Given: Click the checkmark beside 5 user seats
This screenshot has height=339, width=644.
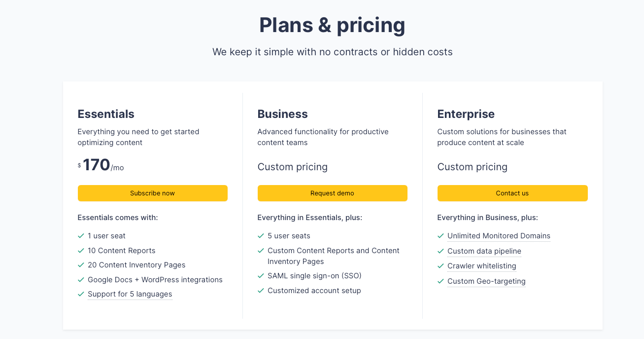Looking at the screenshot, I should pyautogui.click(x=261, y=236).
